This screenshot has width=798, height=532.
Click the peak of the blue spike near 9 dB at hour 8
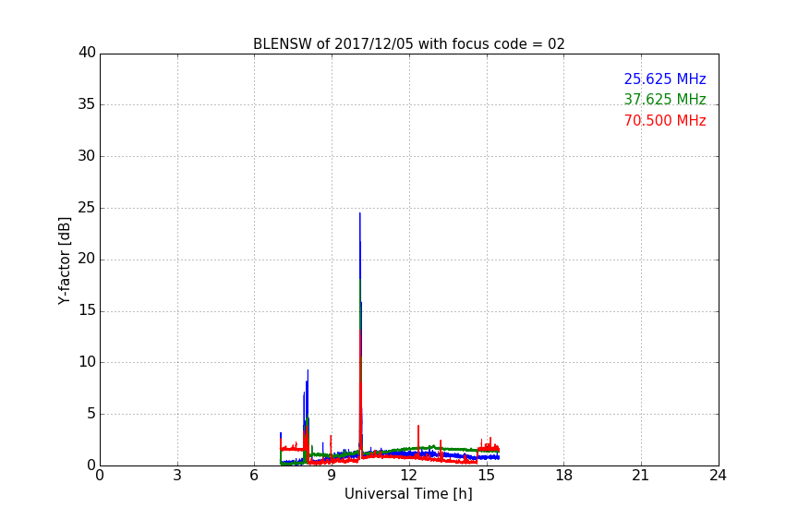coord(308,370)
